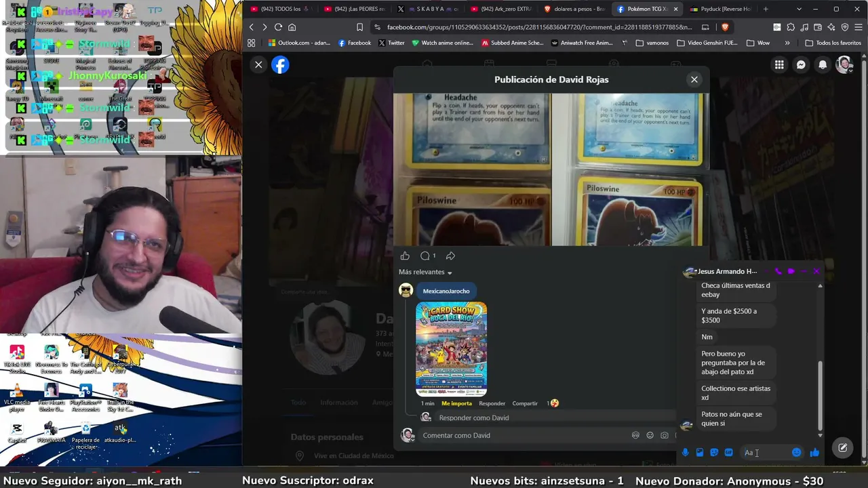868x488 pixels.
Task: Click the comment bubble icon under the post
Action: pos(425,256)
